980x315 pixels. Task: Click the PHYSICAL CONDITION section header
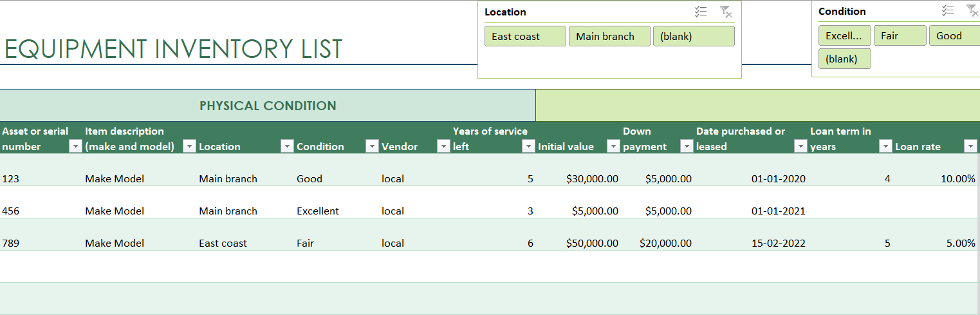[268, 106]
